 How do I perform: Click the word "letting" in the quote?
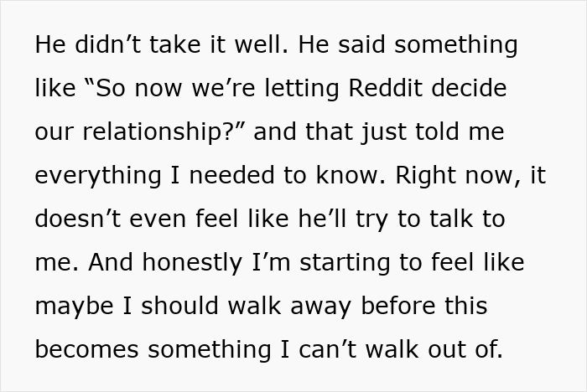point(302,89)
